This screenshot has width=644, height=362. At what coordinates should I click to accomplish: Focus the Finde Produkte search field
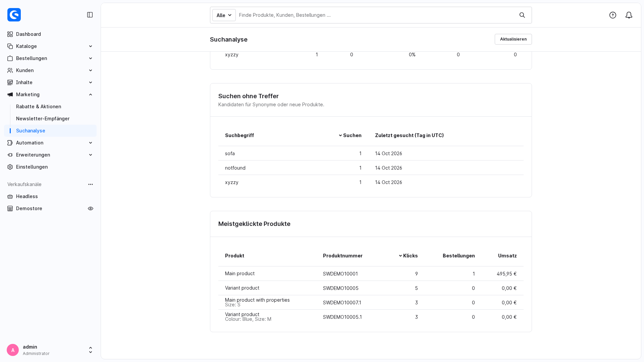[376, 15]
